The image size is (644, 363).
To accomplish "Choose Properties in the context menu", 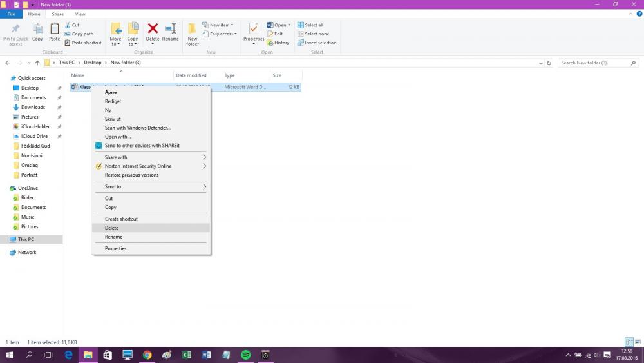I will 151,248.
